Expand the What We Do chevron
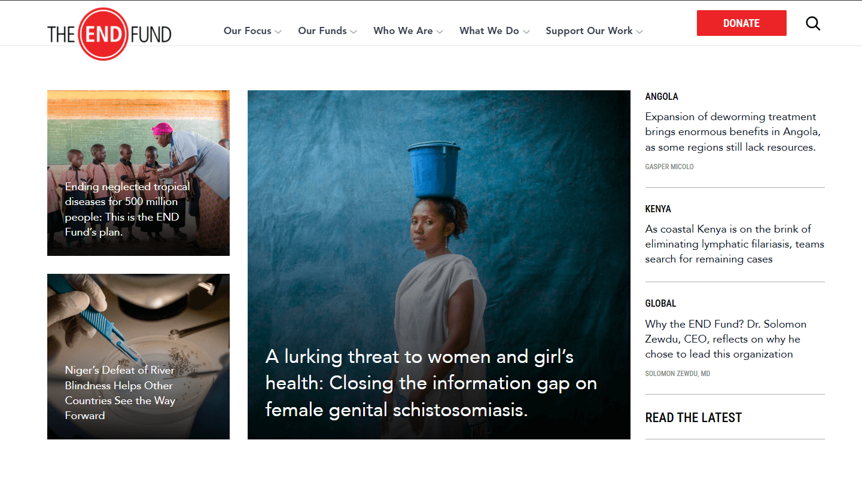Image resolution: width=862 pixels, height=504 pixels. (526, 32)
